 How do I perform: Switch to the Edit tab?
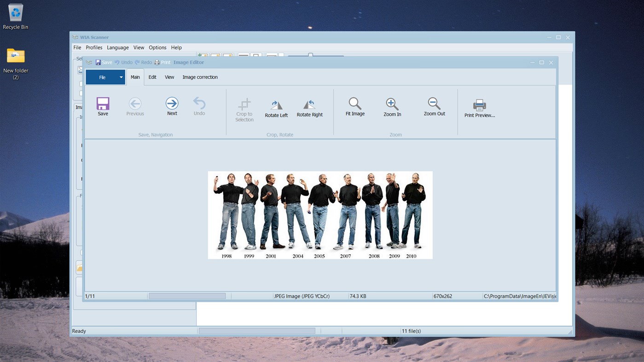click(x=152, y=77)
